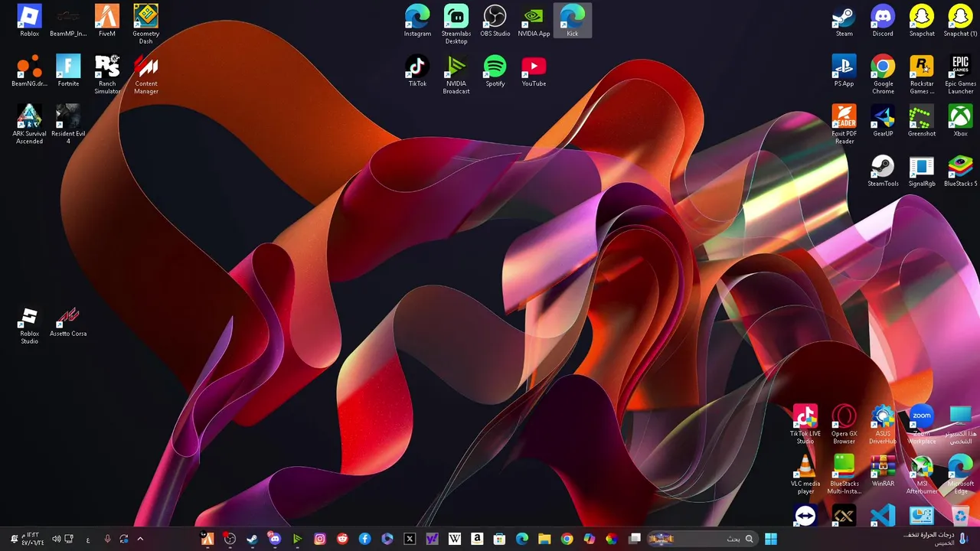980x551 pixels.
Task: Open the Zoom Workplace desktop shortcut
Action: point(922,424)
